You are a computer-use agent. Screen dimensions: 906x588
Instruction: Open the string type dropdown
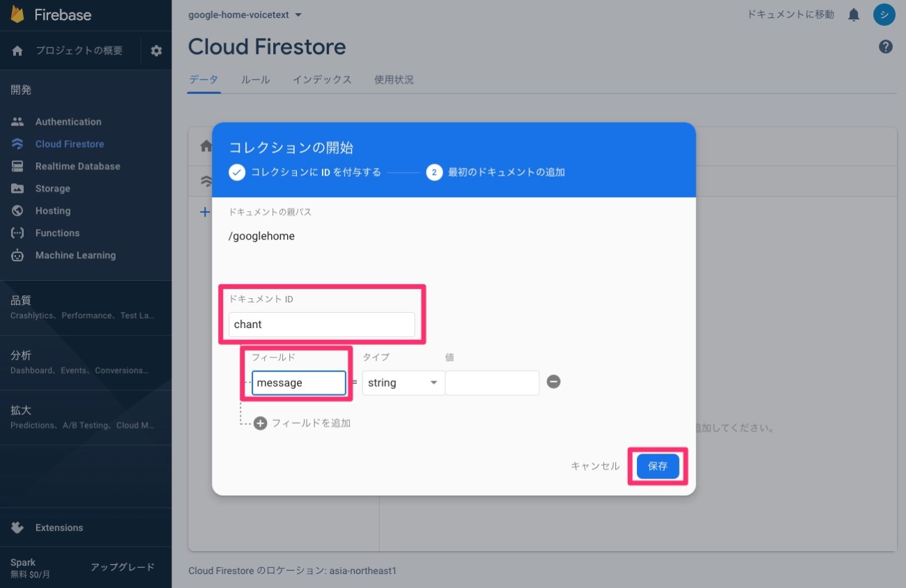click(404, 383)
